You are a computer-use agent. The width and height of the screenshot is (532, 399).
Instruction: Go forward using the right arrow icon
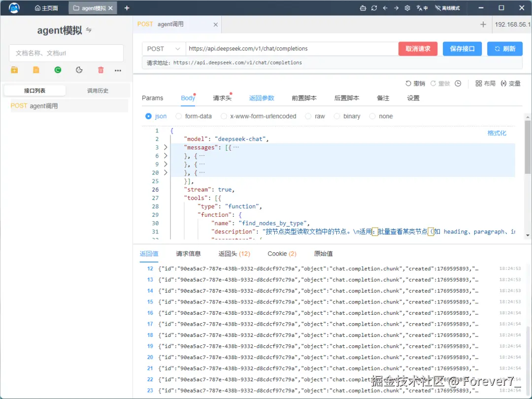[396, 8]
